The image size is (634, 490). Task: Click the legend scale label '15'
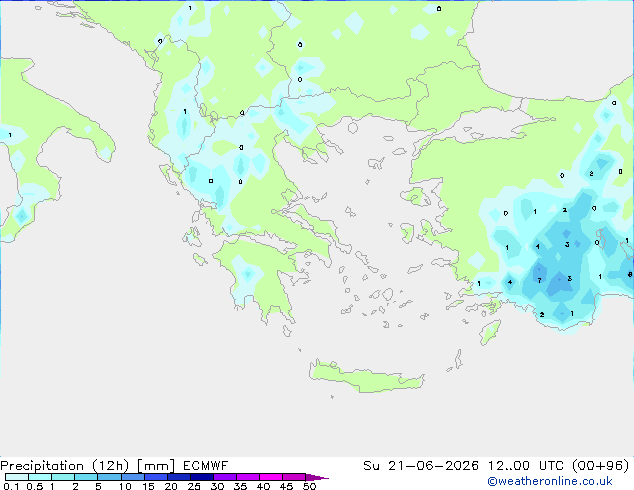[x=148, y=486]
